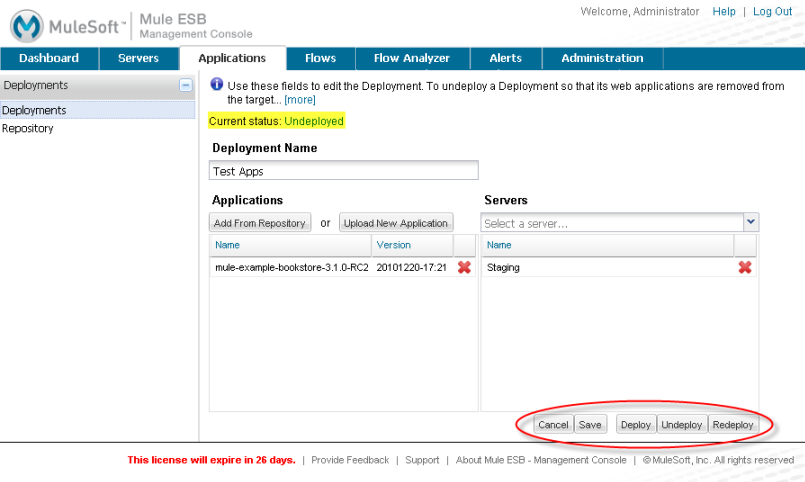This screenshot has width=805, height=482.
Task: Switch to the Dashboard tab
Action: pyautogui.click(x=47, y=58)
